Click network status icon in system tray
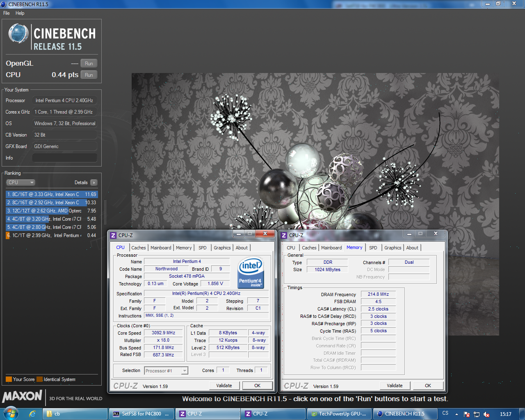The width and height of the screenshot is (525, 420). point(476,414)
